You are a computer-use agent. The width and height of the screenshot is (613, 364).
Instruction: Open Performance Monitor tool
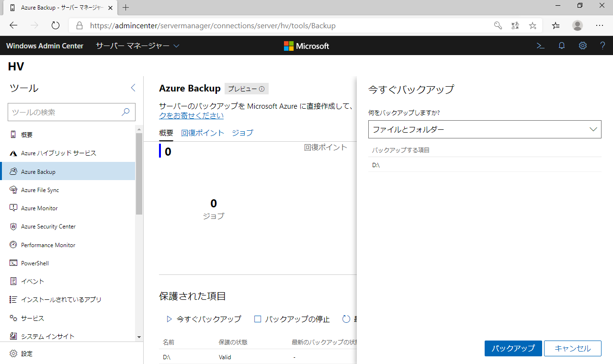tap(68, 245)
